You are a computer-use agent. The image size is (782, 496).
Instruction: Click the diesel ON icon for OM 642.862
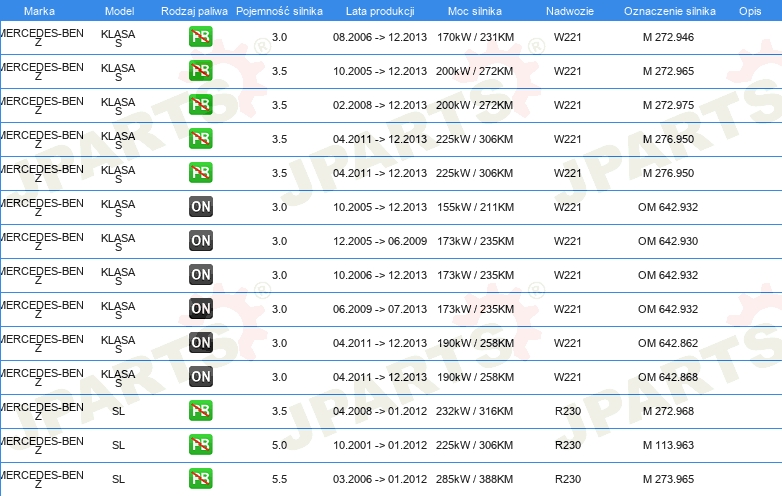click(x=200, y=342)
